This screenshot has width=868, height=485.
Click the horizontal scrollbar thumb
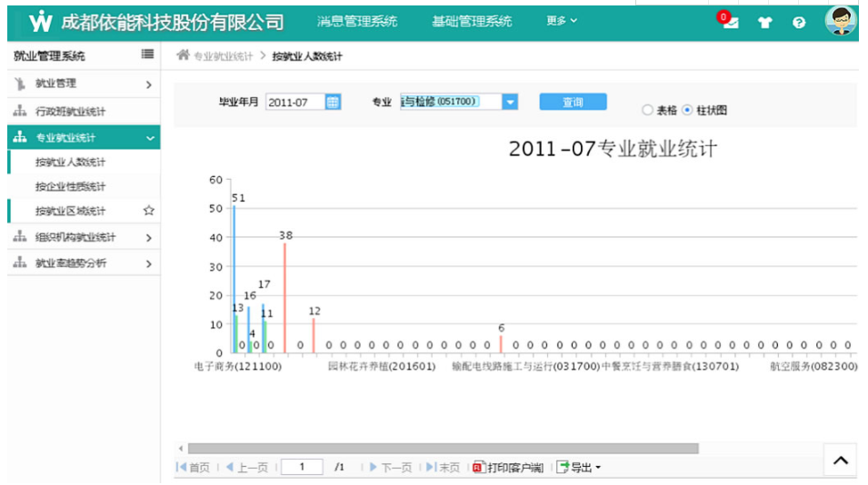pos(443,448)
